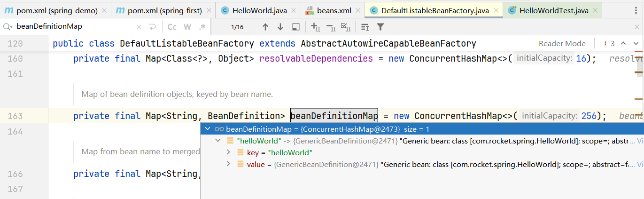
Task: Select DefaultListableBeanFactory.java tab
Action: (x=435, y=10)
